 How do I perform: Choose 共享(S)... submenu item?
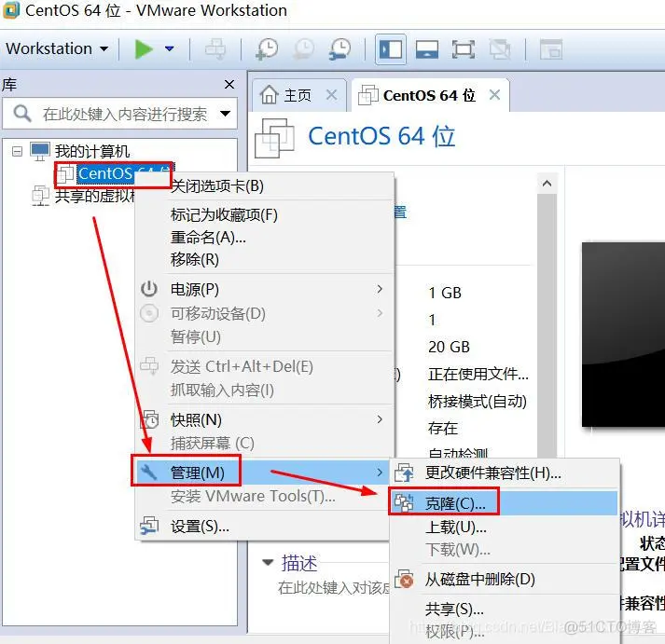pos(505,609)
